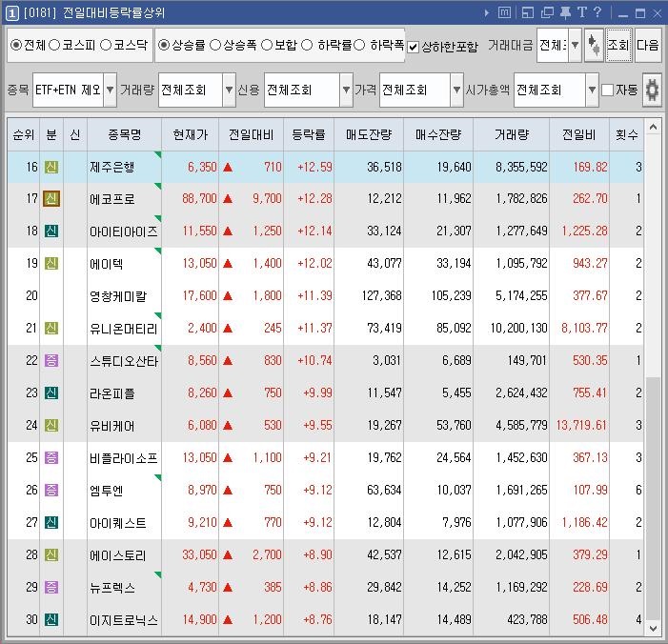Open the 거래대금 dropdown
Viewport: 668px width, 644px height.
(x=575, y=45)
